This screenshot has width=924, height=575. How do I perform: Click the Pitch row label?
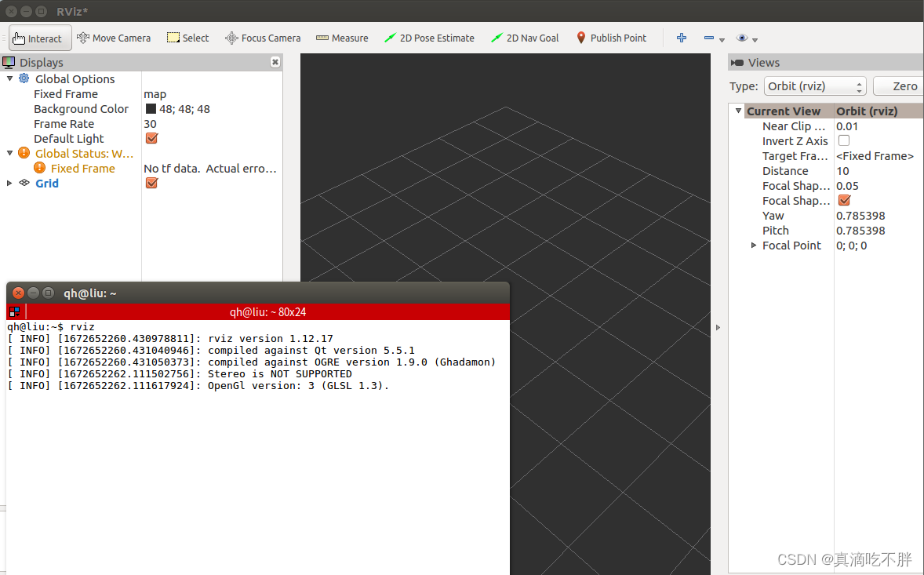775,231
